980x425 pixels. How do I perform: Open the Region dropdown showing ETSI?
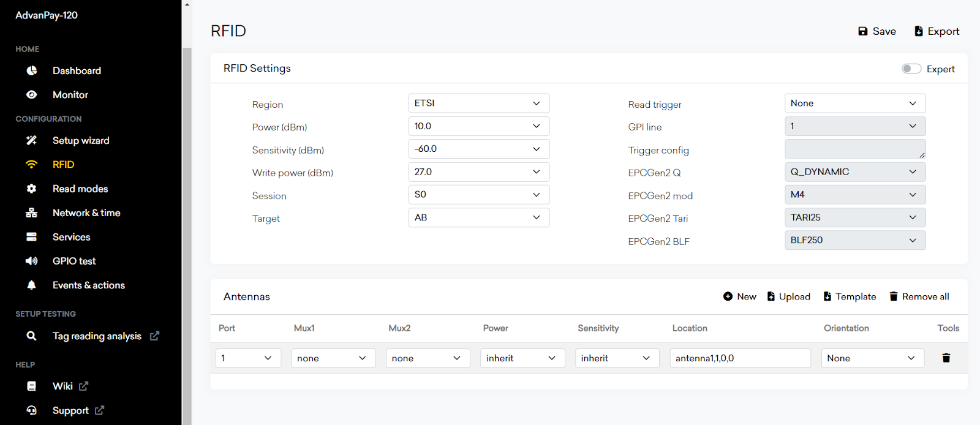click(478, 103)
